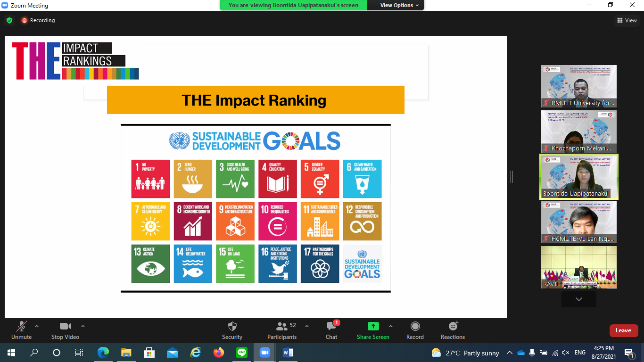Image resolution: width=644 pixels, height=362 pixels.
Task: Click the Partnerships for the Goals tile
Action: 320,263
